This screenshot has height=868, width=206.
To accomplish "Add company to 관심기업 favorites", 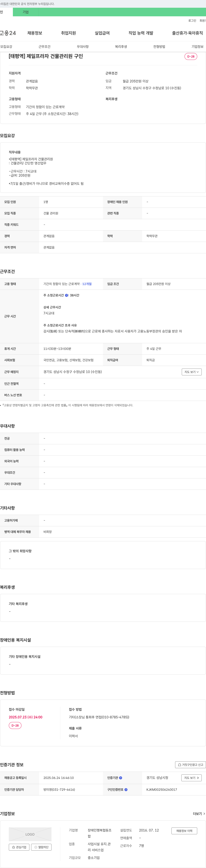I will [19, 847].
